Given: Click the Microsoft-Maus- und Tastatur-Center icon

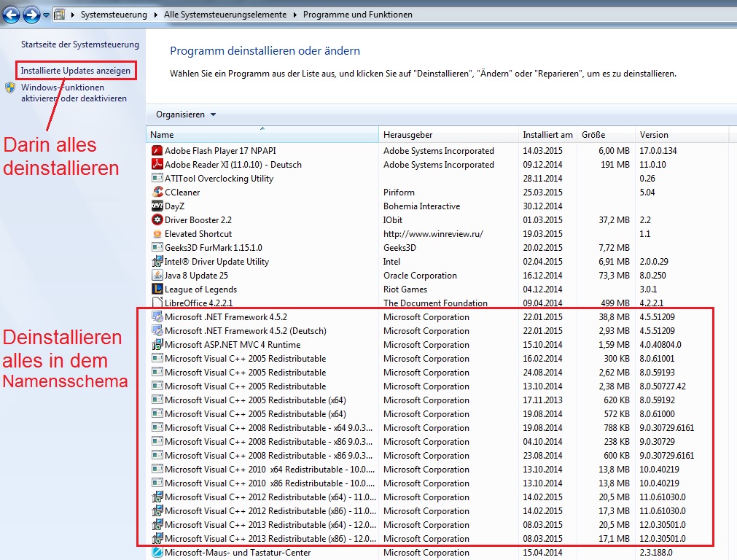Looking at the screenshot, I should tap(157, 553).
